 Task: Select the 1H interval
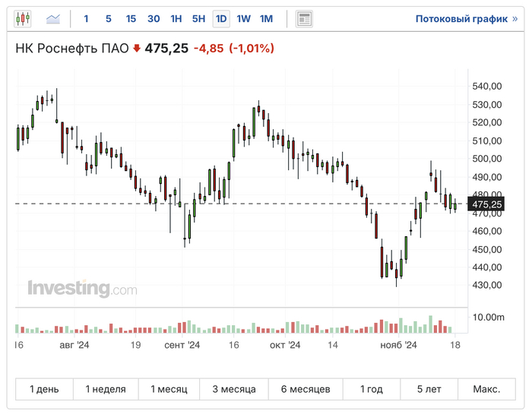click(176, 18)
